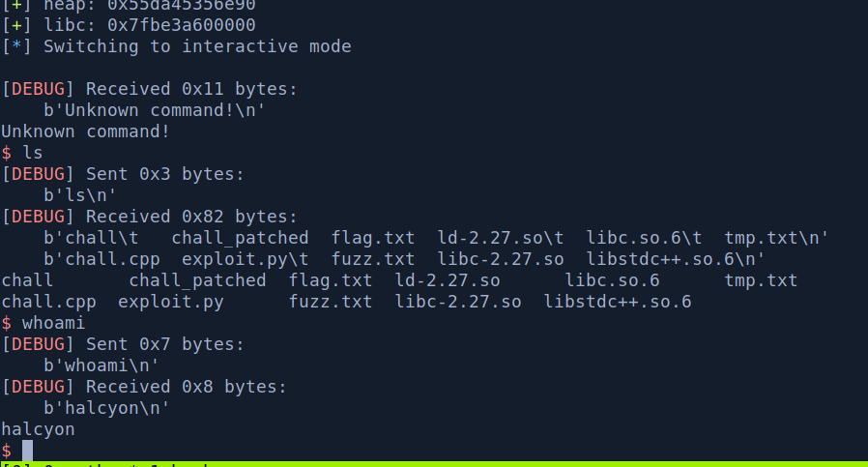Click libstdc++.so.6 in the plain ls listing
868x467 pixels.
617,302
